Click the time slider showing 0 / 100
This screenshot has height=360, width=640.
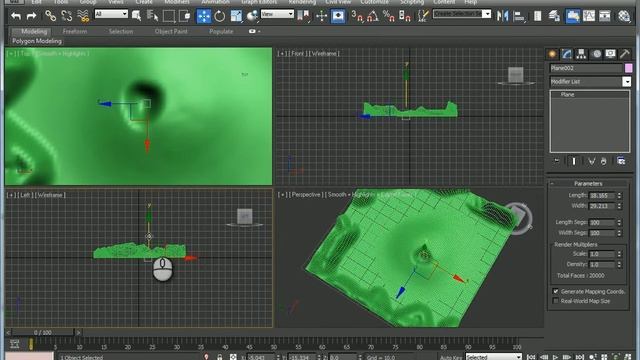[43, 333]
